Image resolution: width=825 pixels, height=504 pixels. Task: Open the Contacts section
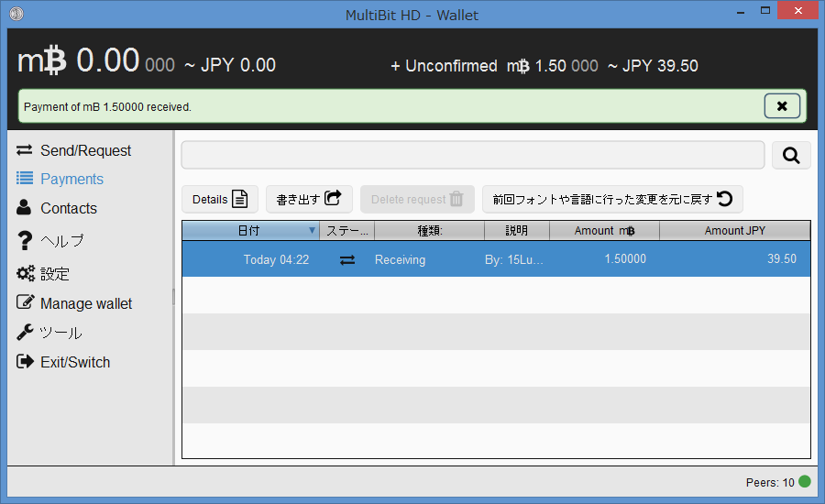coord(57,208)
